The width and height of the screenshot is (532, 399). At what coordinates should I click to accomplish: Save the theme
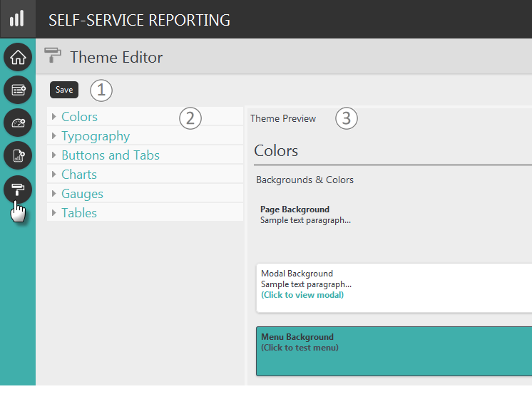(x=64, y=90)
